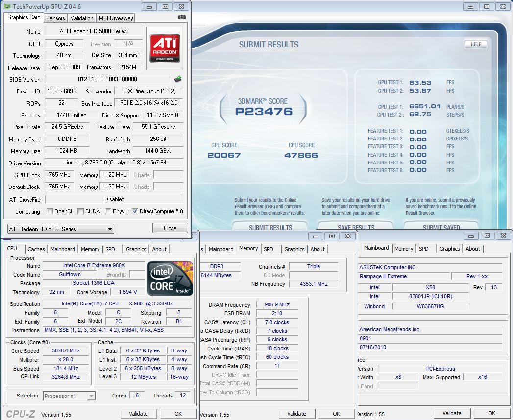
Task: Open the ATI Radeon HD 5800 Series dropdown
Action: click(x=61, y=229)
